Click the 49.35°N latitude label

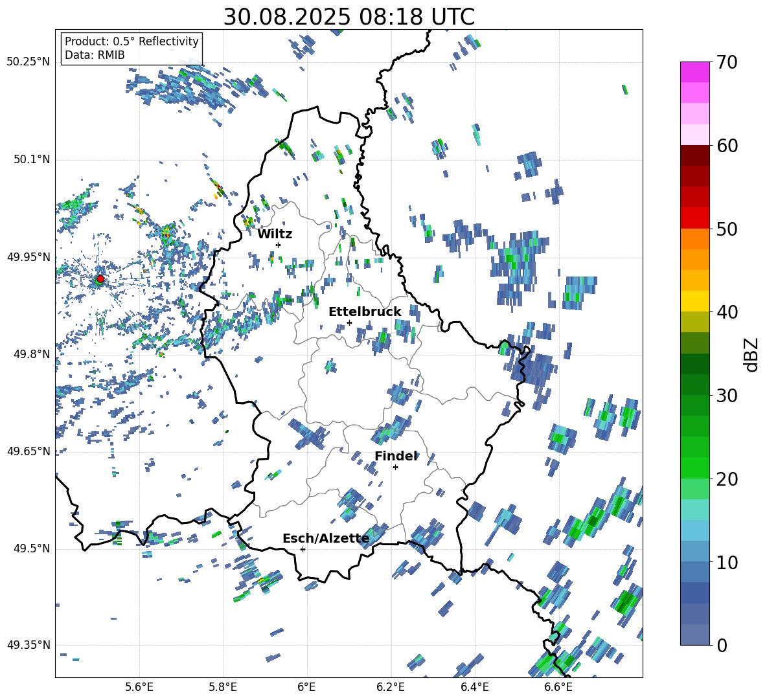(29, 645)
